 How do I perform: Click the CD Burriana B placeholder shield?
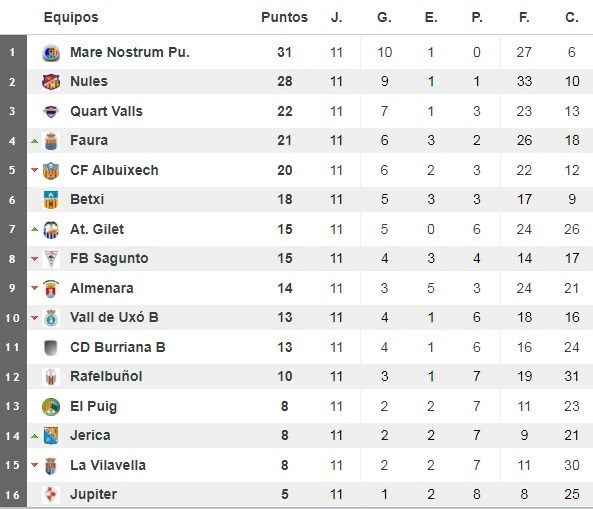point(51,348)
